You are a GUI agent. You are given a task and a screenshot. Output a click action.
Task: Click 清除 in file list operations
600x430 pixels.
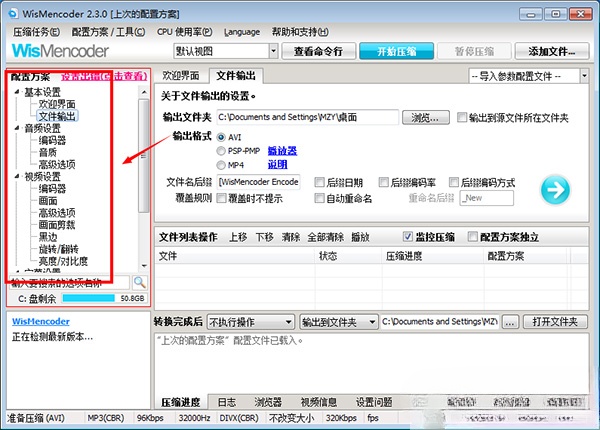click(x=291, y=237)
